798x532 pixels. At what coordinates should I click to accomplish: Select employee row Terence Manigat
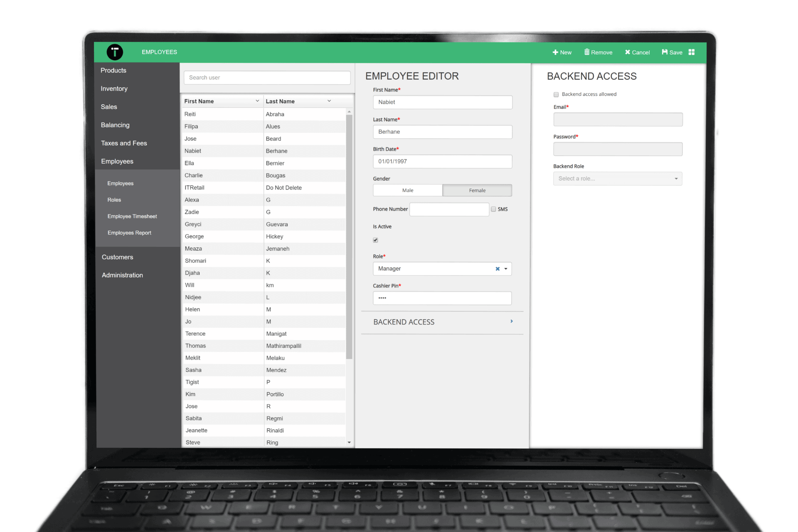pyautogui.click(x=264, y=334)
